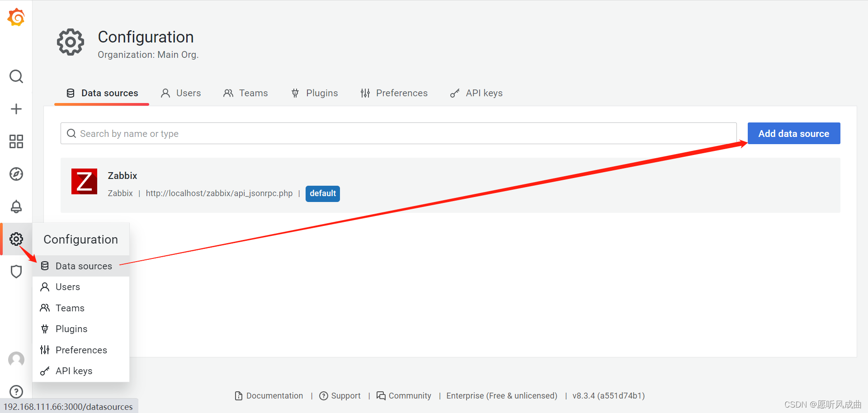The height and width of the screenshot is (413, 868).
Task: Select Plugins in Configuration flyout menu
Action: click(81, 329)
